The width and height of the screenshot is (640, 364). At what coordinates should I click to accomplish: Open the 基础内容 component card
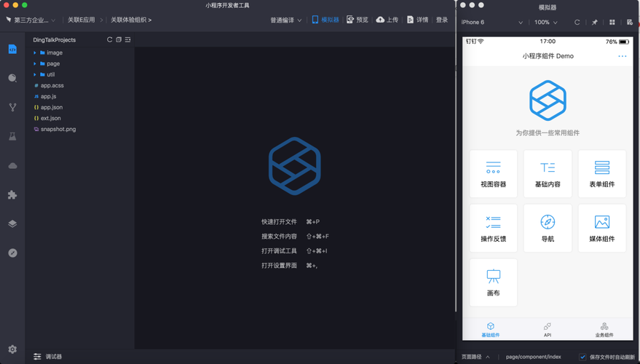[548, 174]
